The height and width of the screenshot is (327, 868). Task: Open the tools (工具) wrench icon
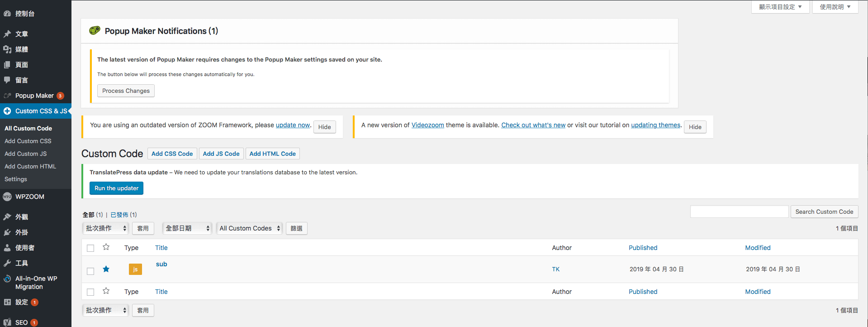[7, 263]
